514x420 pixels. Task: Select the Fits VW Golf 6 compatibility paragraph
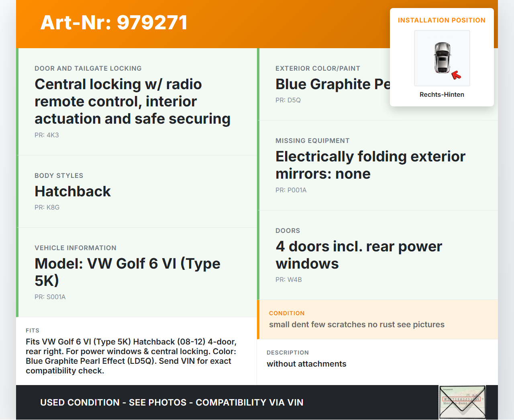pos(131,356)
